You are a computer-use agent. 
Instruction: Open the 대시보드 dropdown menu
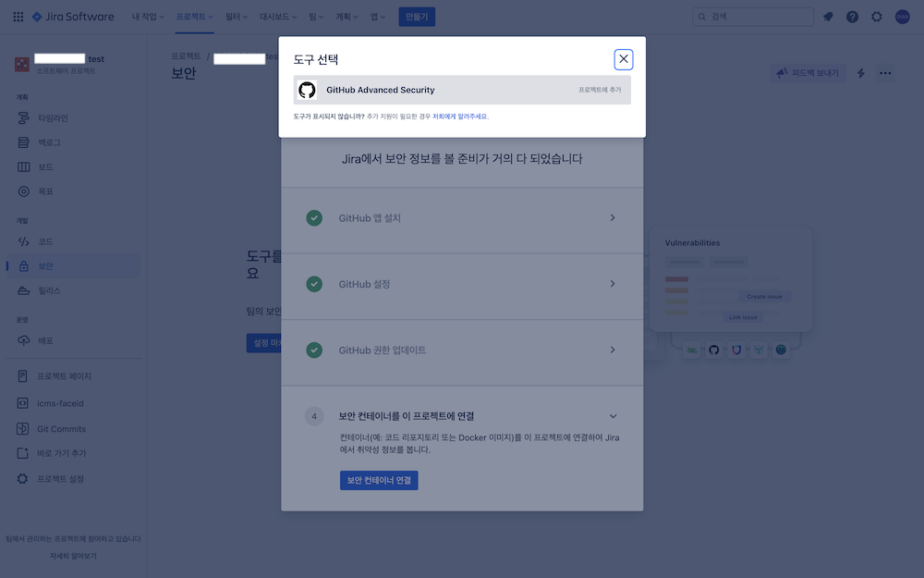[x=278, y=17]
